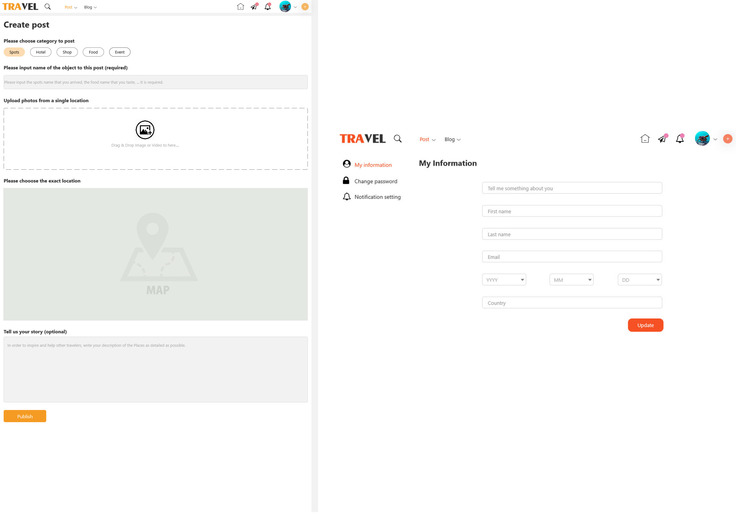This screenshot has height=514, width=736.
Task: Select the Hotel category pill
Action: click(41, 52)
